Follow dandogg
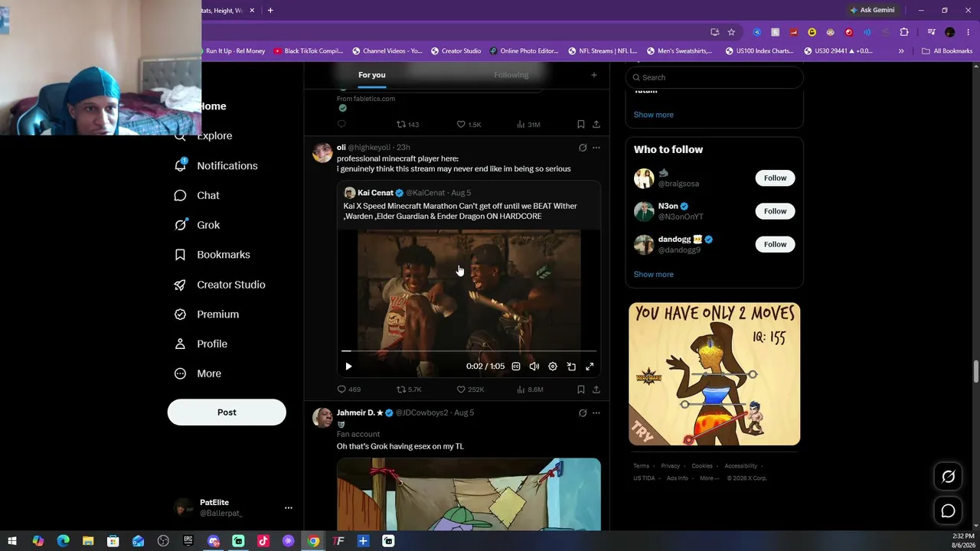Screen dimensions: 980x551 point(775,244)
